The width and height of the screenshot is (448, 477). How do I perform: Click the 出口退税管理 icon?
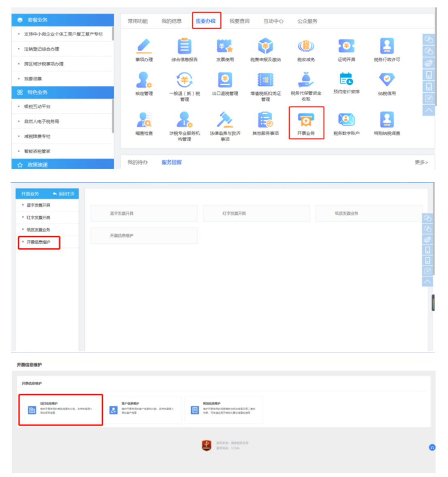tap(225, 80)
